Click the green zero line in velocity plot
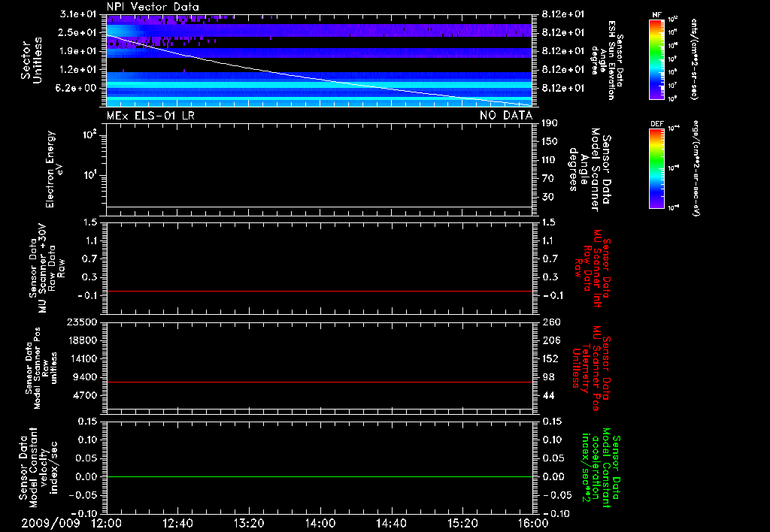The width and height of the screenshot is (770, 532). [319, 476]
